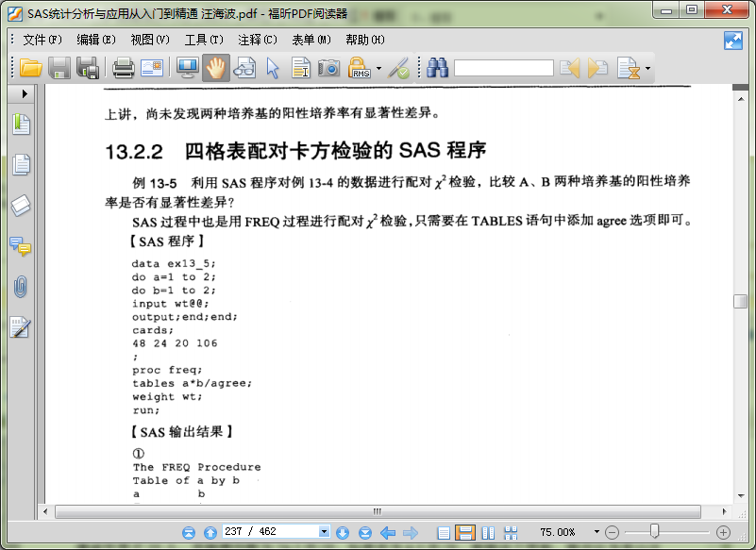Click the horizontal scrollbar thumb
The image size is (756, 550).
point(378,511)
